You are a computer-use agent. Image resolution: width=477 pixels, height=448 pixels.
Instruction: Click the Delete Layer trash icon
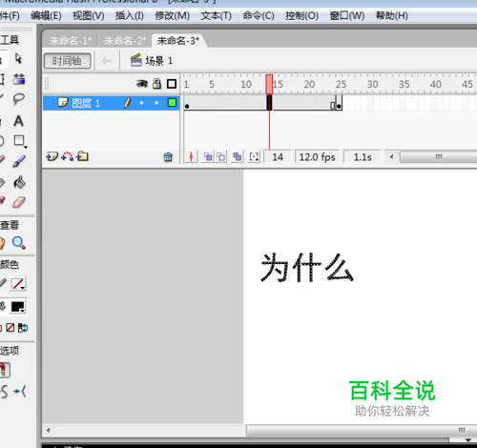pos(168,157)
